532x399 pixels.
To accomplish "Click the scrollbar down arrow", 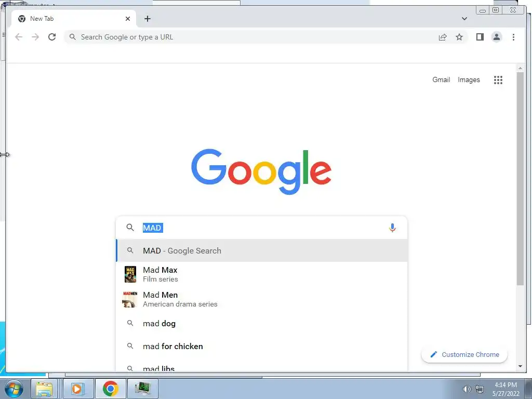I will 520,366.
